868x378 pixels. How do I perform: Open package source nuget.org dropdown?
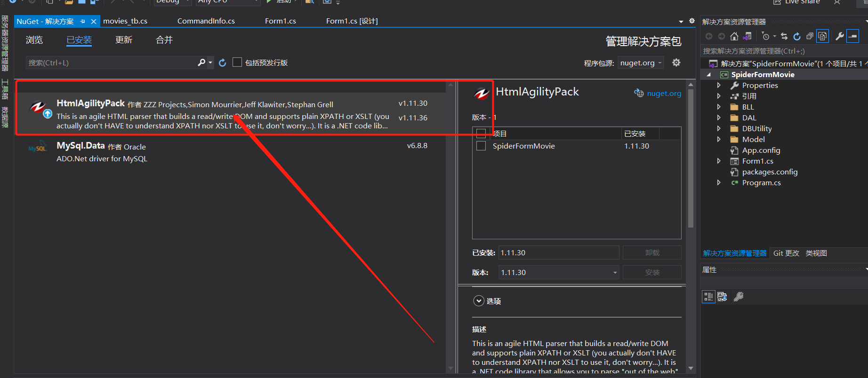pos(641,63)
